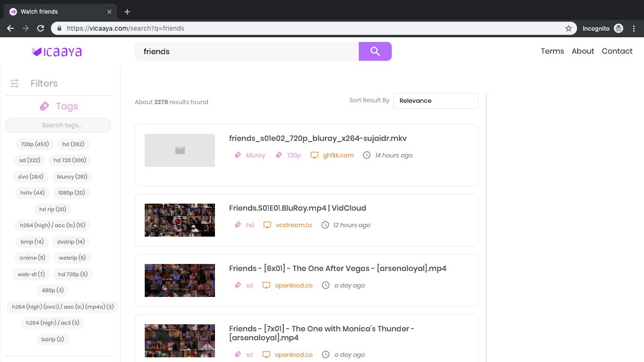Viewport: 644px width, 362px height.
Task: Click the vcstream.to host link
Action: point(294,225)
